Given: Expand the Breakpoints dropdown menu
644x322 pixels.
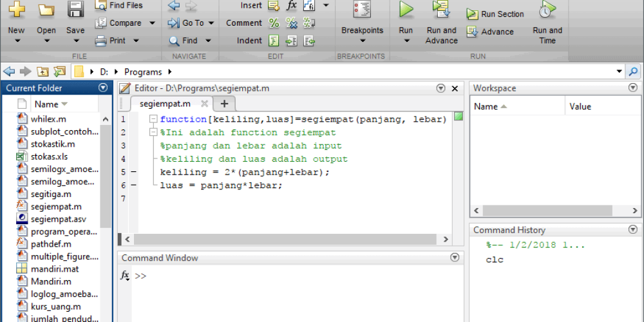Looking at the screenshot, I should pos(362,41).
